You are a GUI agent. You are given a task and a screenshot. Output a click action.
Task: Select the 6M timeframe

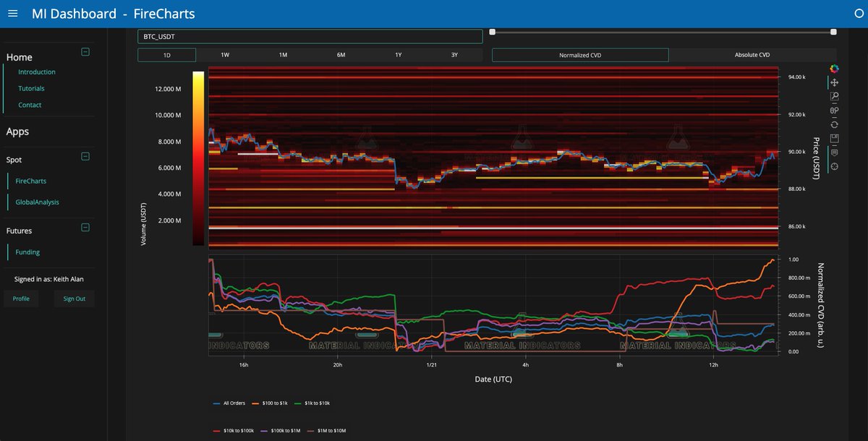point(341,55)
